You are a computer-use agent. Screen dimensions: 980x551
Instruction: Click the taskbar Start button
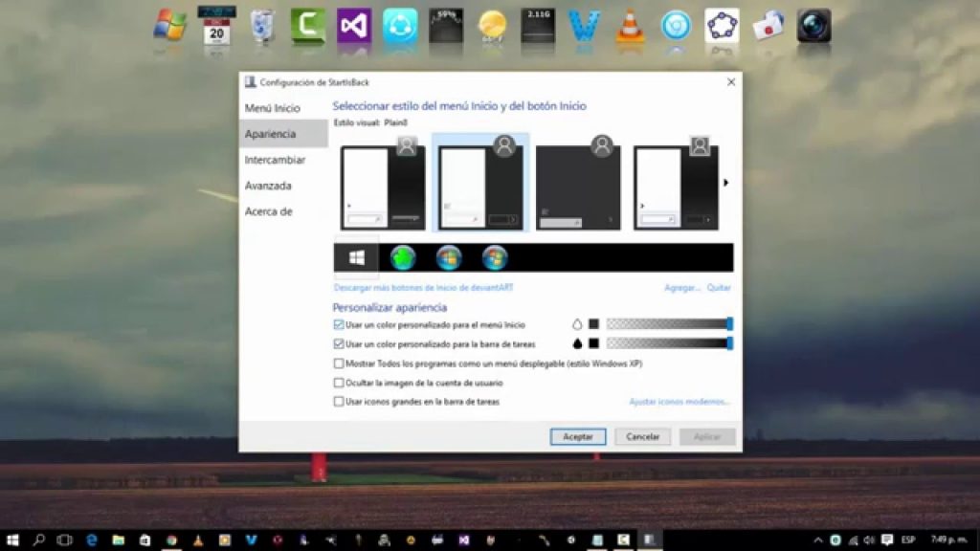[x=12, y=540]
